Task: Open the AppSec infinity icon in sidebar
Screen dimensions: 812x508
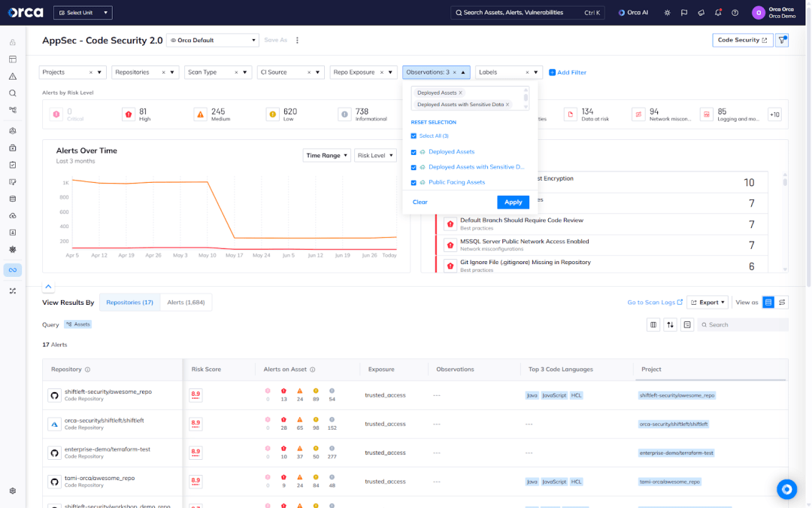Action: [13, 269]
